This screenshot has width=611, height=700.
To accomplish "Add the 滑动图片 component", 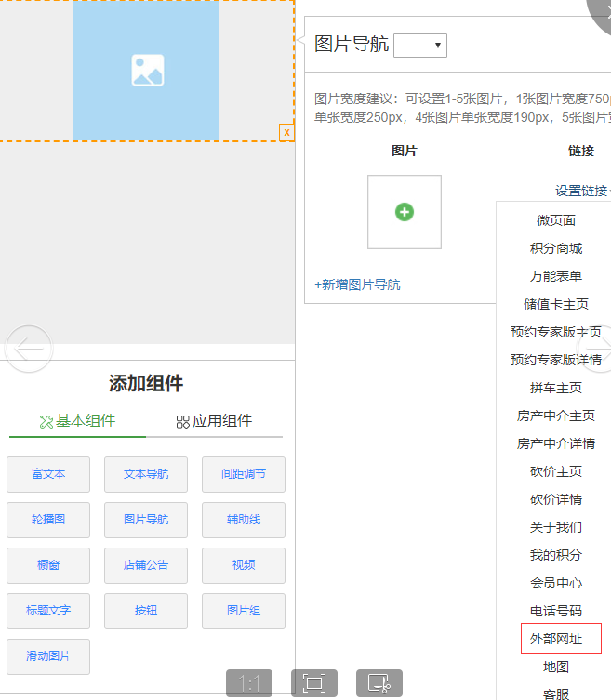I will click(x=48, y=656).
